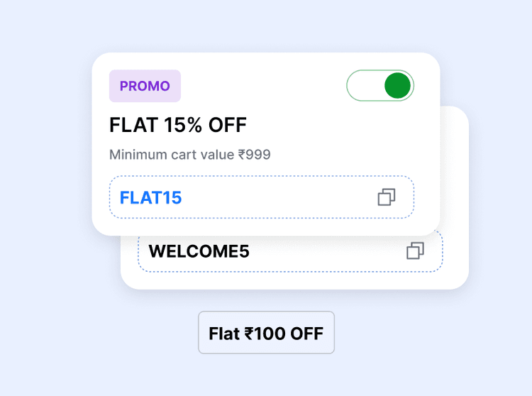Click the word PROMO in the badge
This screenshot has height=396, width=532.
[145, 86]
